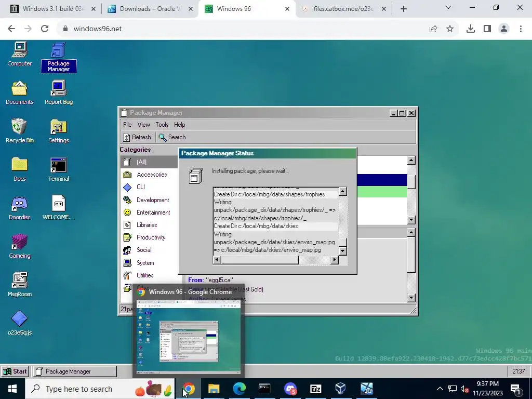Launch the Report Bug shortcut

(x=58, y=92)
